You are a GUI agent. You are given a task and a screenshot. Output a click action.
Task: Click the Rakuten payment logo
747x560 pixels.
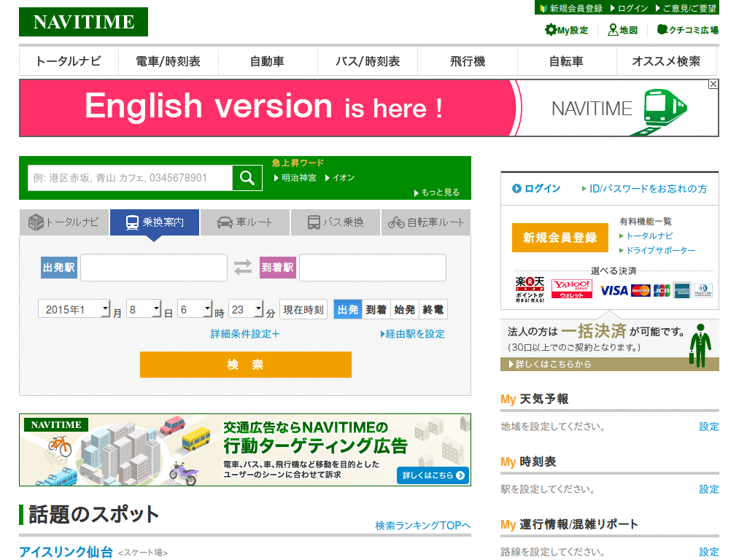point(530,289)
